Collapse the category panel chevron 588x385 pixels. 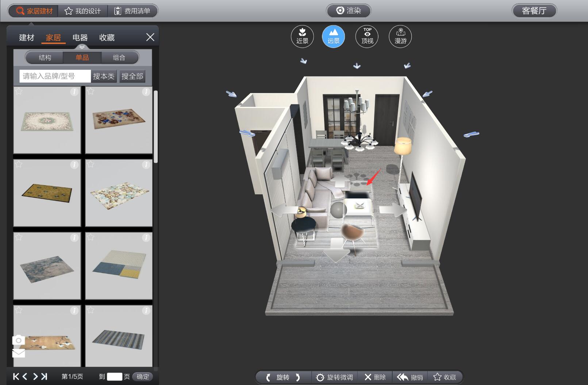coord(82,47)
